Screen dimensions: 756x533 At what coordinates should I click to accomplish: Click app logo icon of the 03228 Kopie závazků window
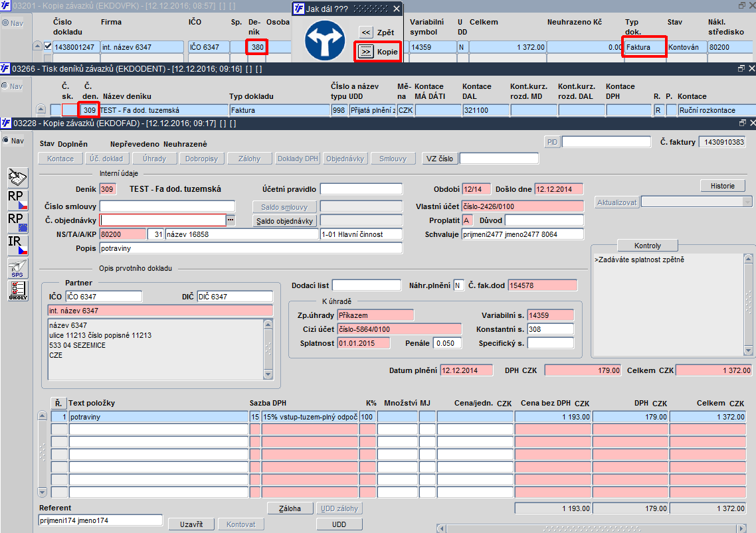click(x=6, y=123)
